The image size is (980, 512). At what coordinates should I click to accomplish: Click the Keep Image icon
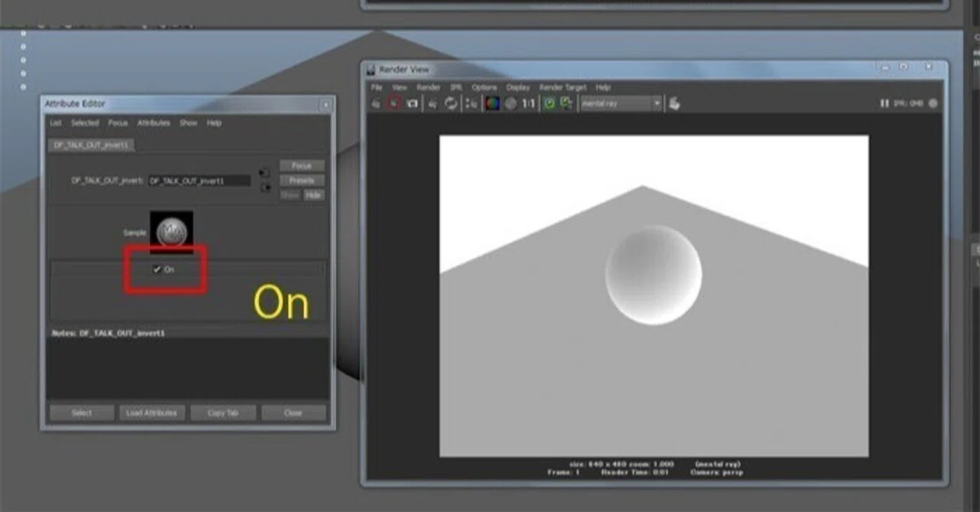[x=549, y=103]
